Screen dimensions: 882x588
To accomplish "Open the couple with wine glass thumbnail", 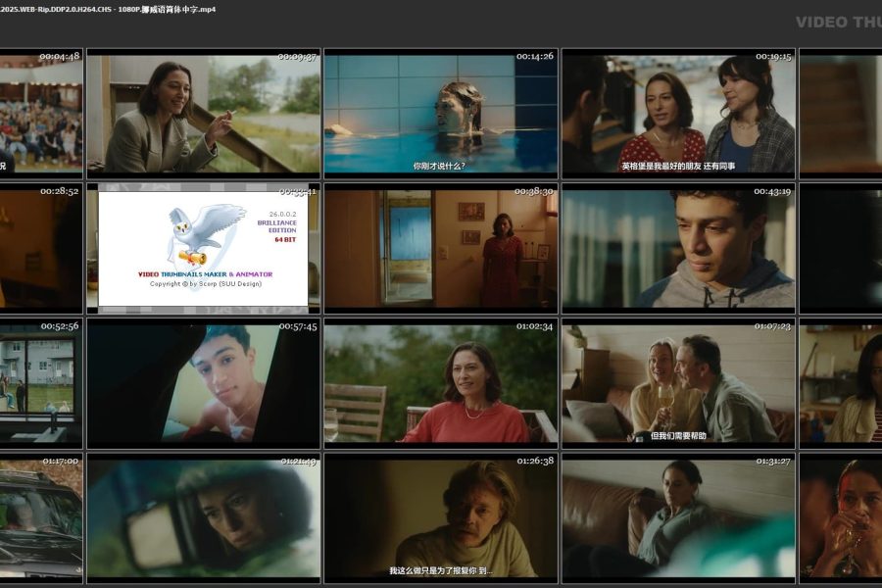I will [678, 383].
